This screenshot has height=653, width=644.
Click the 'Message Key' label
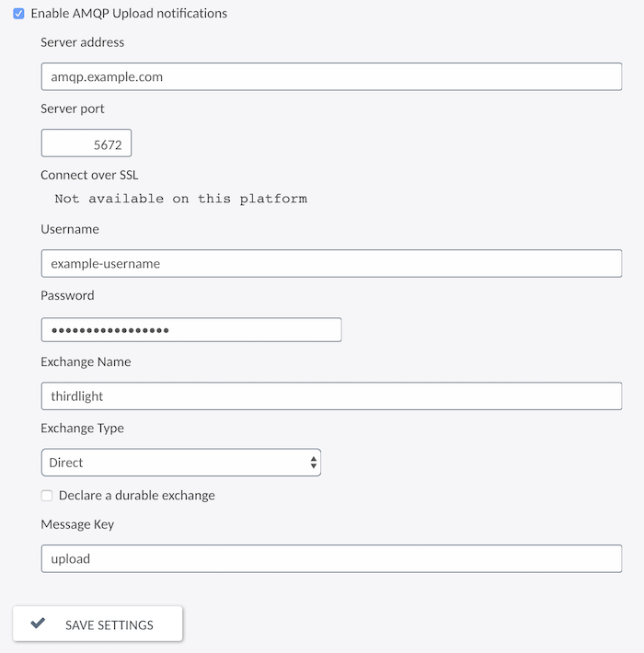77,524
